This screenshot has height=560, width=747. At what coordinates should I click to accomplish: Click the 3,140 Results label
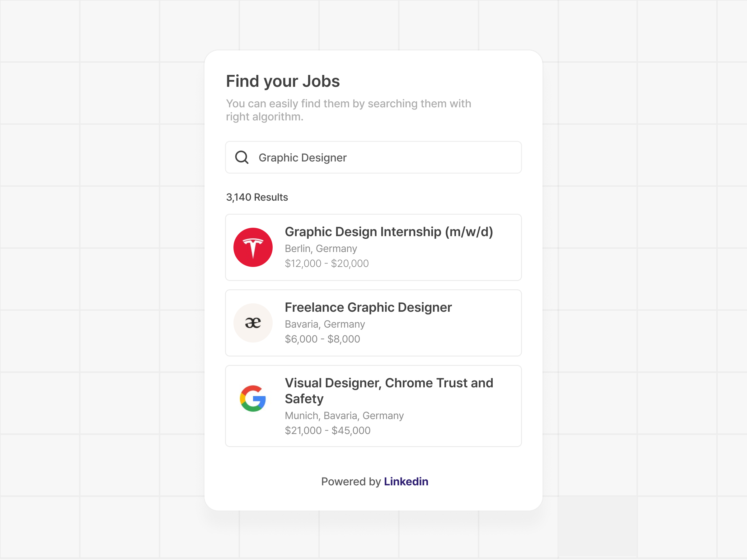click(x=257, y=197)
